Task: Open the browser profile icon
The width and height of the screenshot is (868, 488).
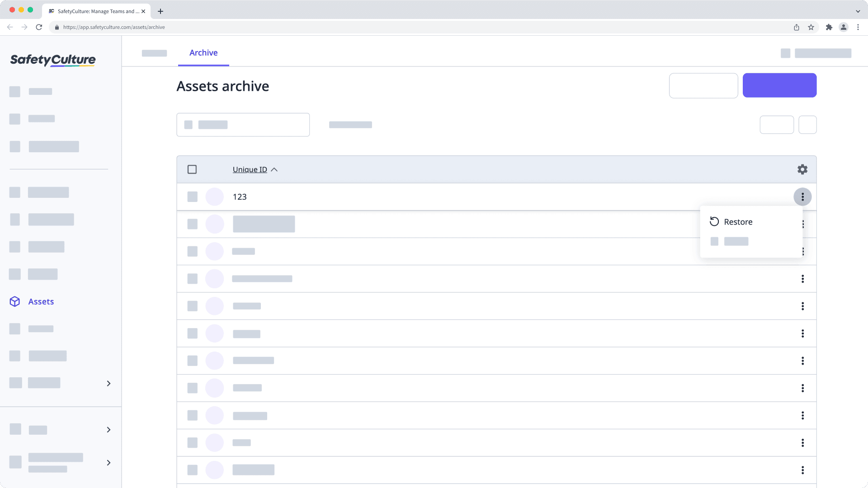Action: (x=844, y=27)
